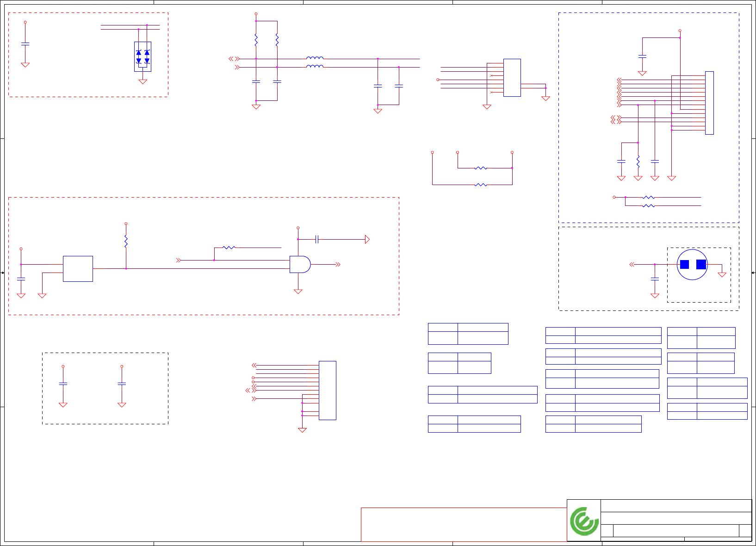Click the green e logo in title block

coord(584,521)
